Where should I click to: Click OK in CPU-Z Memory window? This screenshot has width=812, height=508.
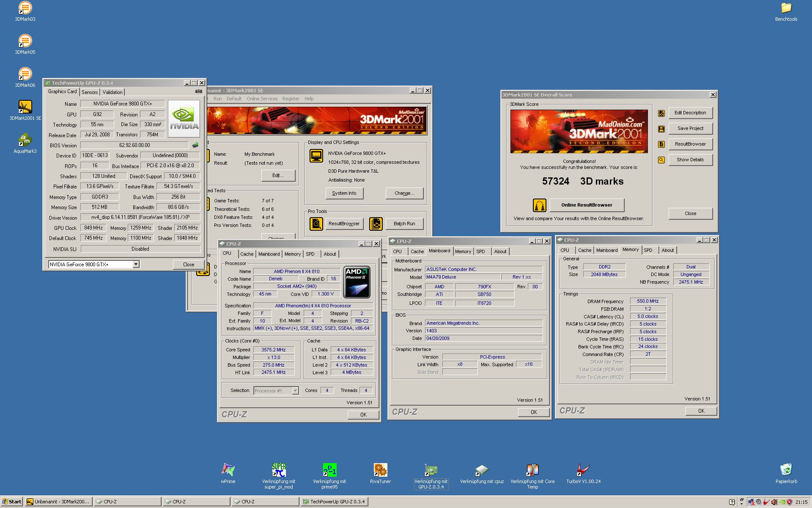[701, 411]
